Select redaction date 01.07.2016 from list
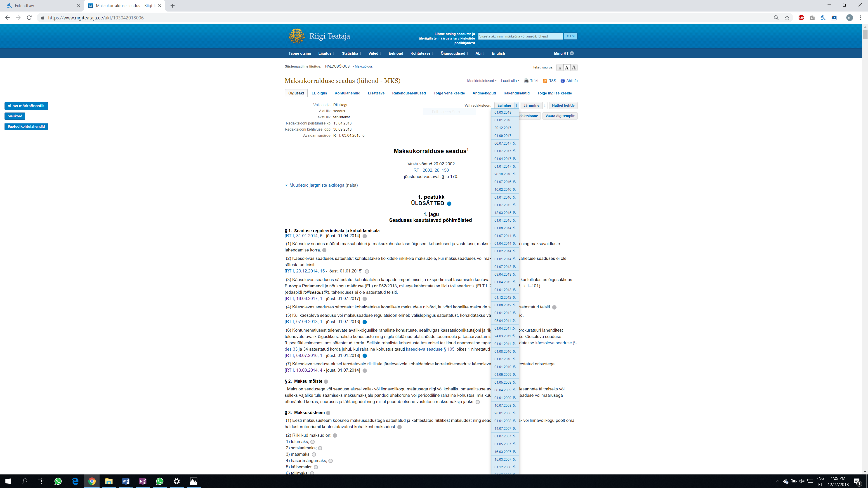Screen dimensions: 868x488 tap(503, 182)
